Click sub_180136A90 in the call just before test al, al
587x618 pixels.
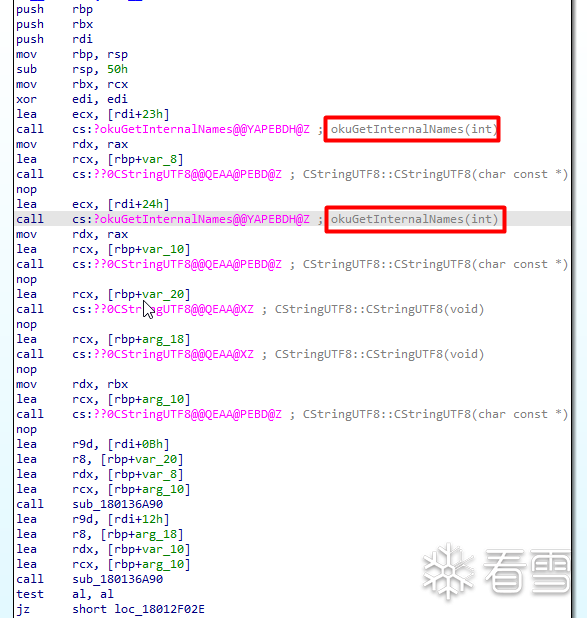pyautogui.click(x=117, y=579)
